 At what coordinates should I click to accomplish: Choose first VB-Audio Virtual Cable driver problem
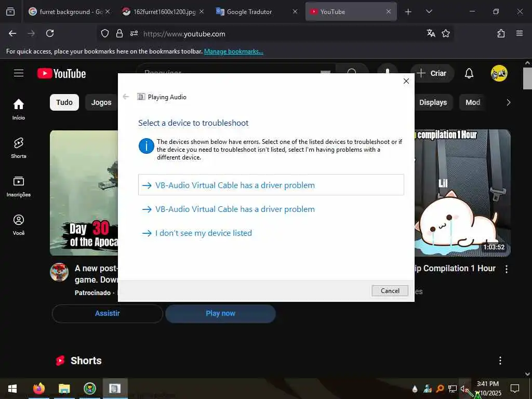click(271, 185)
